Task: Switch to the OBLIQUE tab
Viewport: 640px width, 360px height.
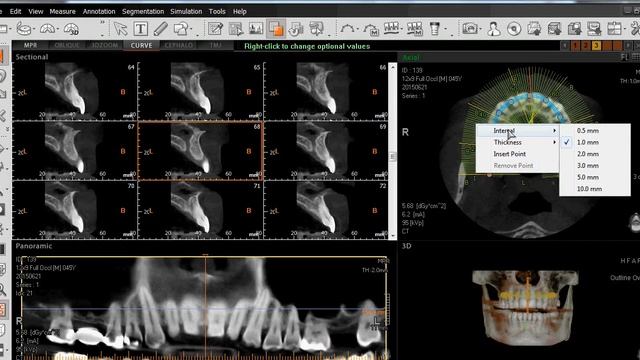Action: [x=67, y=45]
